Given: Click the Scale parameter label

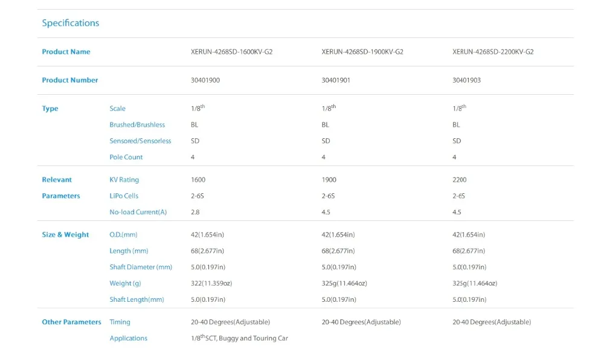Looking at the screenshot, I should (x=118, y=109).
